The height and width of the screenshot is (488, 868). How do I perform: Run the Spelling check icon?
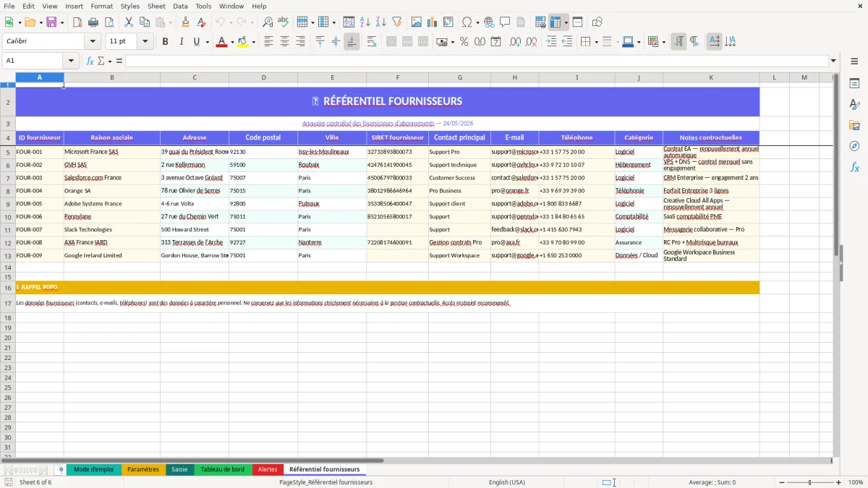(284, 22)
